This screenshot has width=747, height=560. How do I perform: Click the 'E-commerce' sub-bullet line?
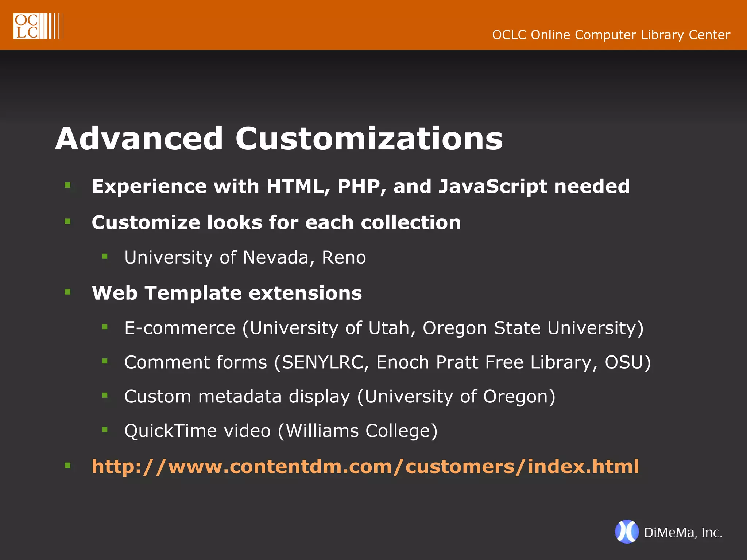(384, 328)
